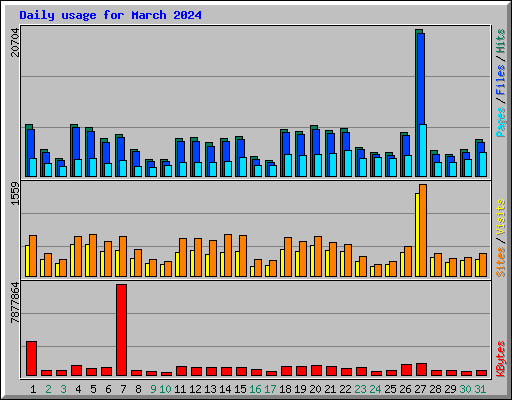Click day label 7 on the x-axis

[123, 389]
